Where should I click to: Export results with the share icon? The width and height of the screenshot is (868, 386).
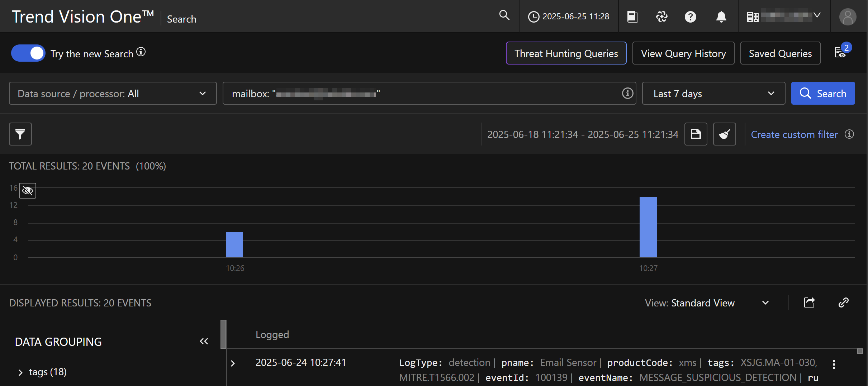point(809,303)
